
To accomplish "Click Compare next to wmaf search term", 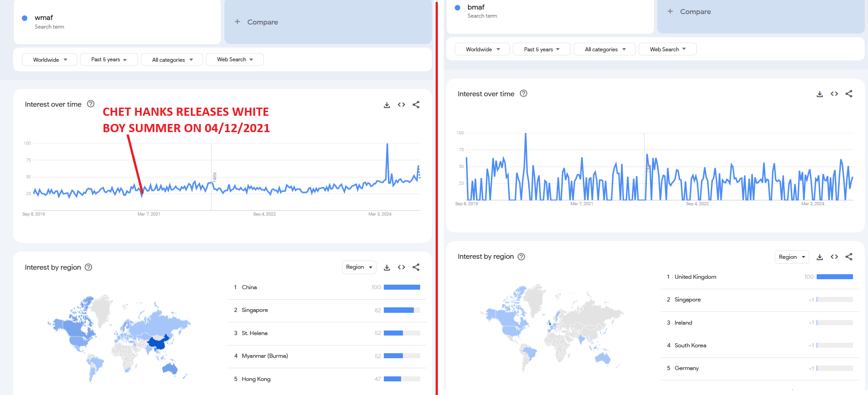I will point(328,22).
